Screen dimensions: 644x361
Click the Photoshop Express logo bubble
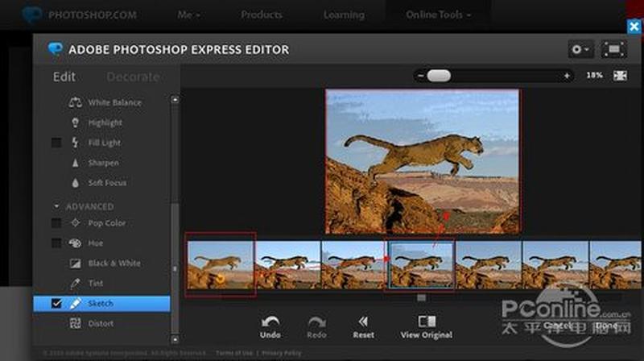(55, 49)
